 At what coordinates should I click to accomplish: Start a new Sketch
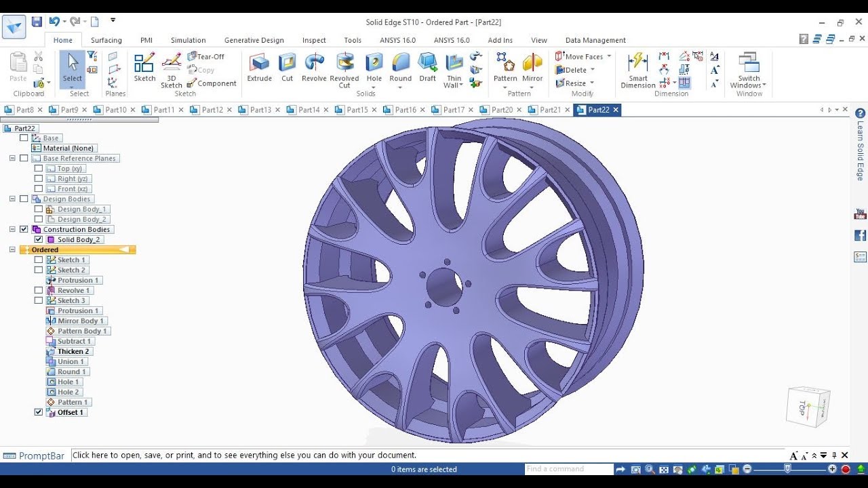(x=144, y=68)
